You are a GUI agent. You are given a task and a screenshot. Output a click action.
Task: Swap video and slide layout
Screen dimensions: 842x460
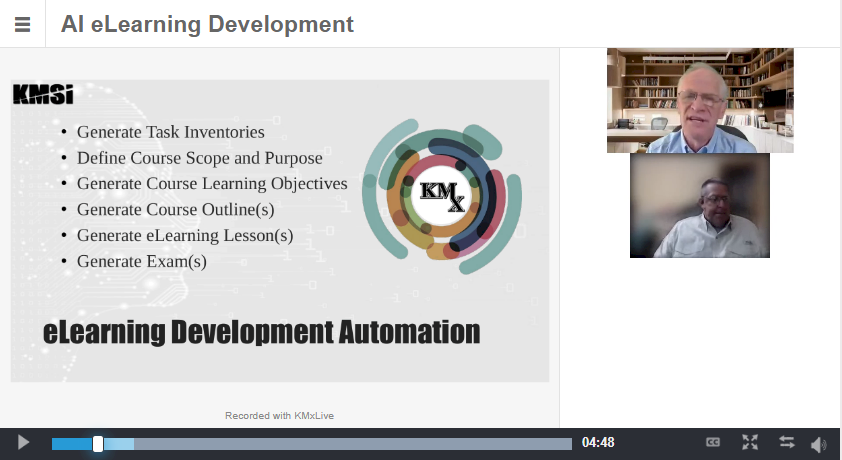point(787,442)
